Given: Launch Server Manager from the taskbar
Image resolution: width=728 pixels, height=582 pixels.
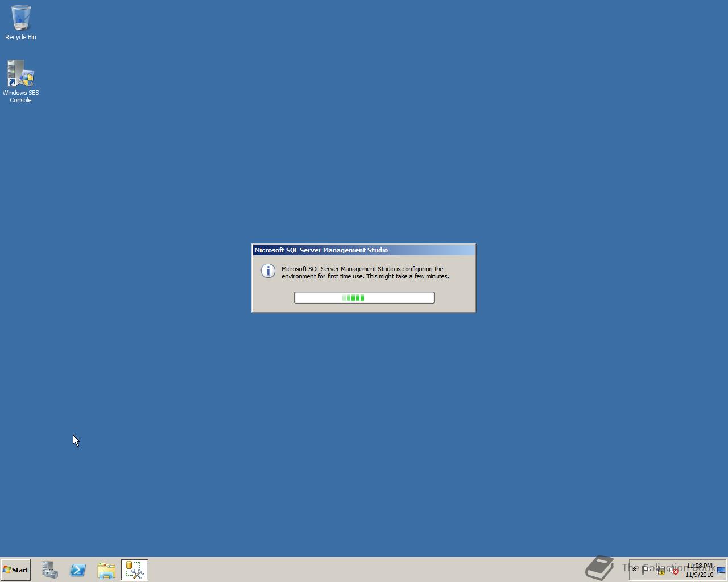Looking at the screenshot, I should (x=49, y=570).
